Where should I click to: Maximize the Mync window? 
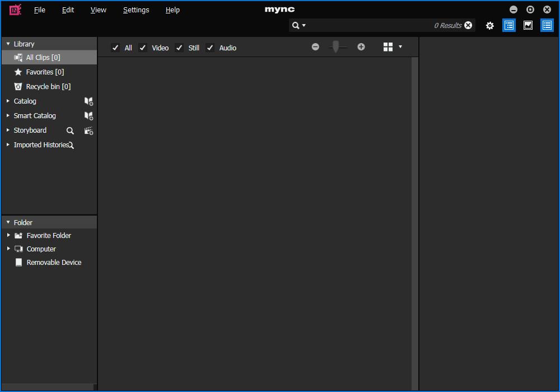point(530,10)
